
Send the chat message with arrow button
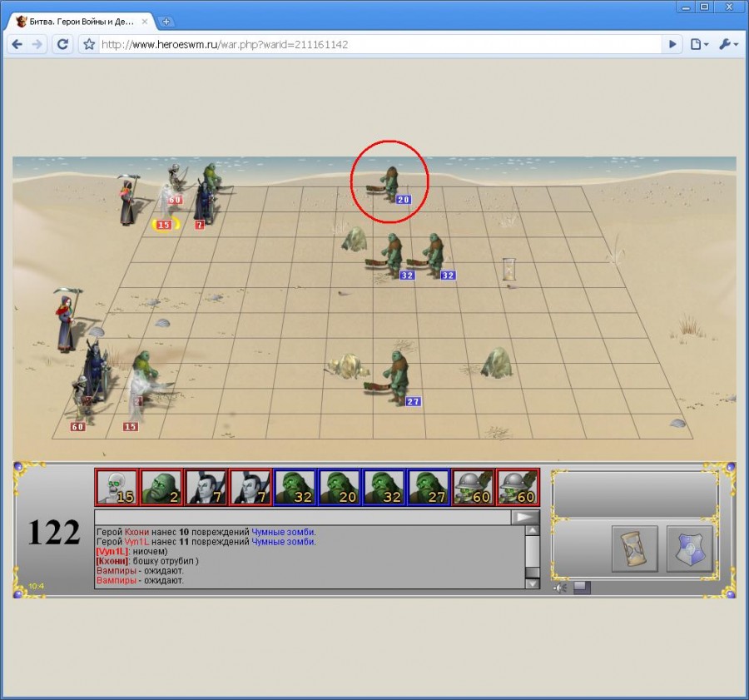click(x=525, y=517)
